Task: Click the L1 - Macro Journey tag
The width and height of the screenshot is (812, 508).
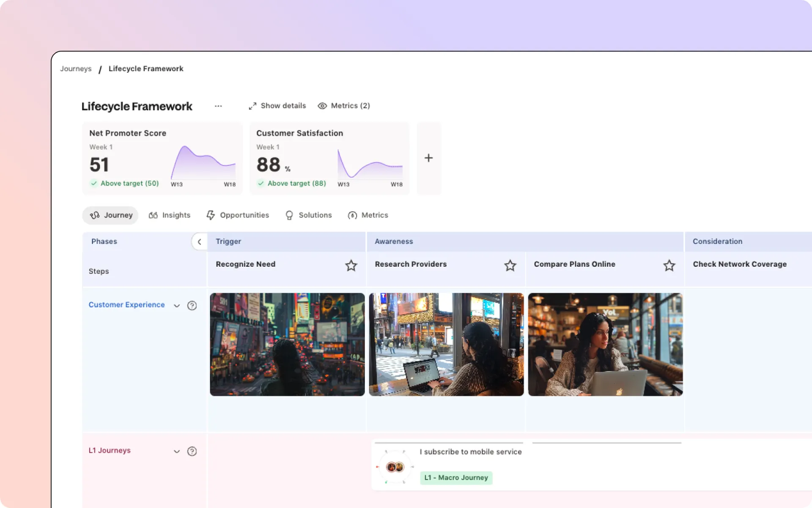Action: 456,478
